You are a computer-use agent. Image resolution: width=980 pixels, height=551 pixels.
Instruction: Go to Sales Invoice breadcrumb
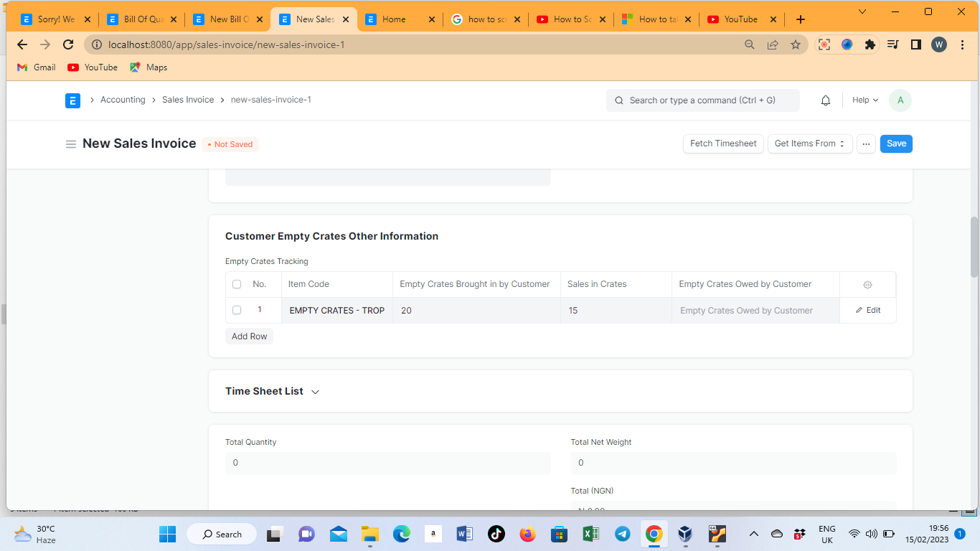coord(188,100)
